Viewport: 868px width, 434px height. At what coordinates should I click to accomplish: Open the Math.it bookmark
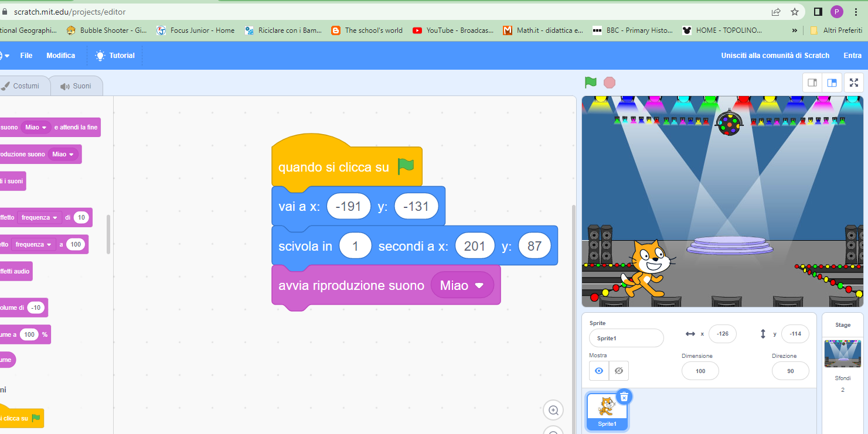coord(543,30)
